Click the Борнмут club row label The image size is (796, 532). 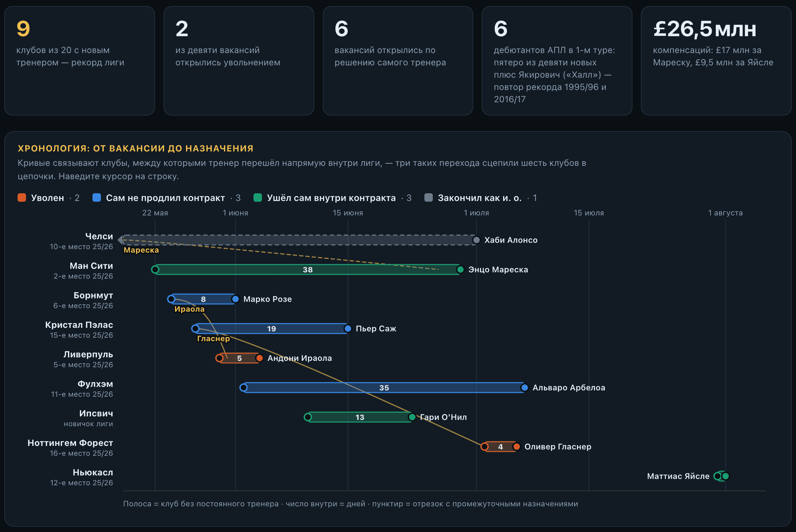93,295
